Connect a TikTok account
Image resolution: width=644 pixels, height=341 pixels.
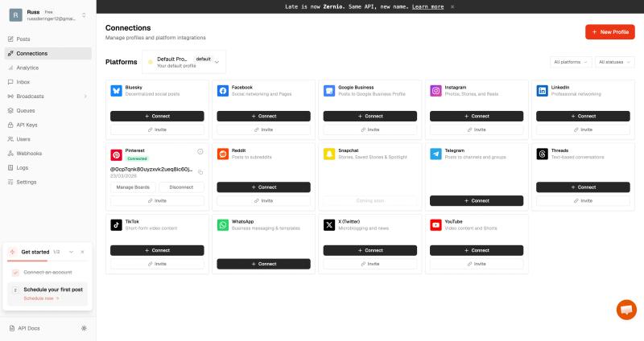pos(157,250)
